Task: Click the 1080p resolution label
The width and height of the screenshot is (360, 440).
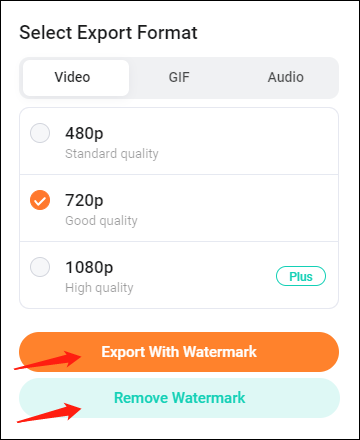Action: [89, 268]
